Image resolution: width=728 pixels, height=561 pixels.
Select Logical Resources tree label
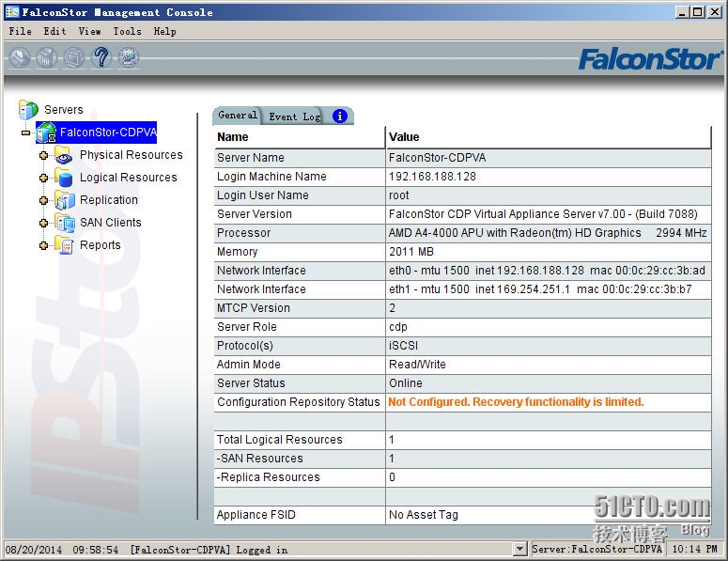pyautogui.click(x=129, y=178)
